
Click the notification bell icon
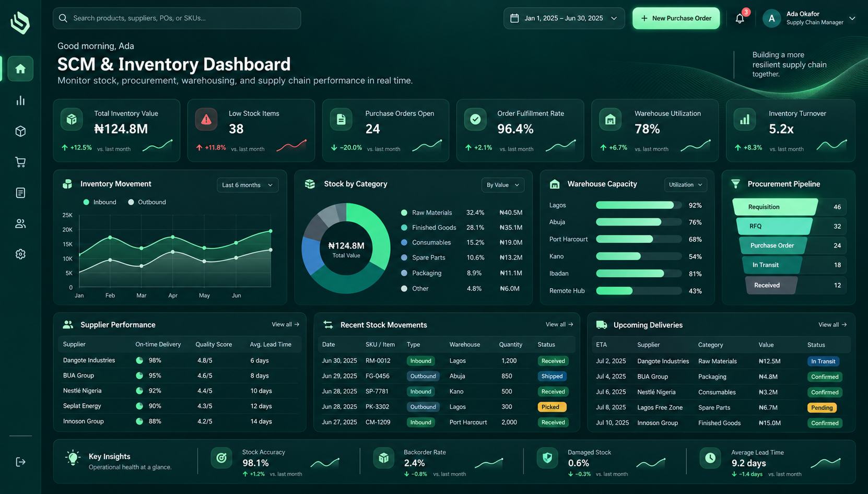pyautogui.click(x=740, y=18)
